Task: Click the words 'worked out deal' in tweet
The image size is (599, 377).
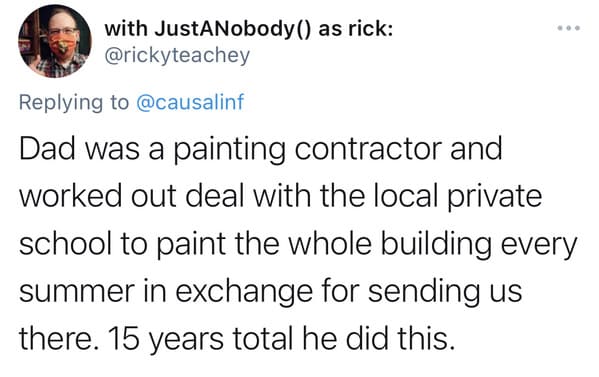Action: pos(132,197)
